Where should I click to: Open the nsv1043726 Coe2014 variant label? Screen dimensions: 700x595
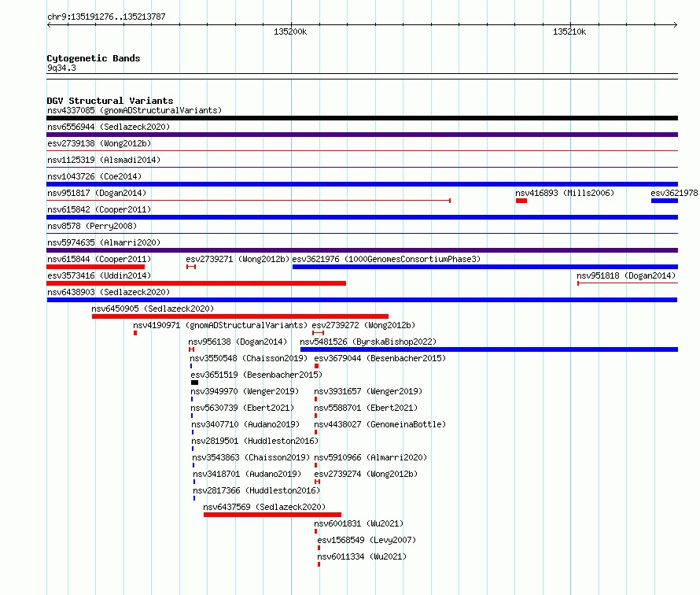tap(94, 176)
